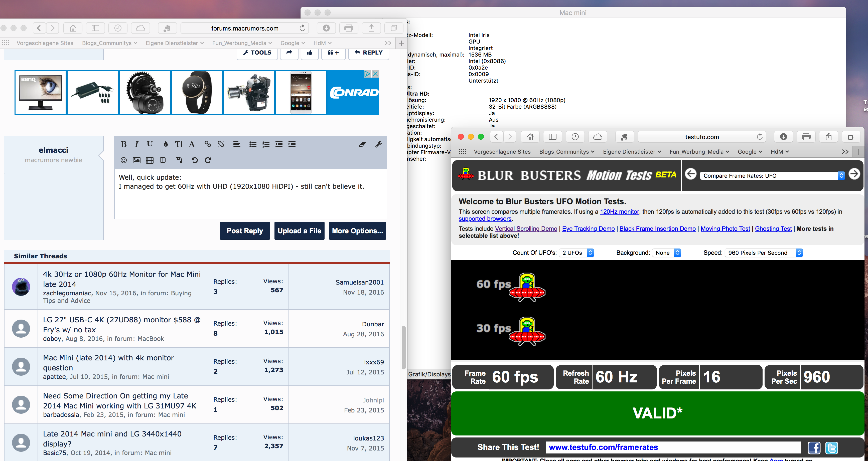Open new tab in testufo window
The width and height of the screenshot is (868, 461).
[x=859, y=152]
